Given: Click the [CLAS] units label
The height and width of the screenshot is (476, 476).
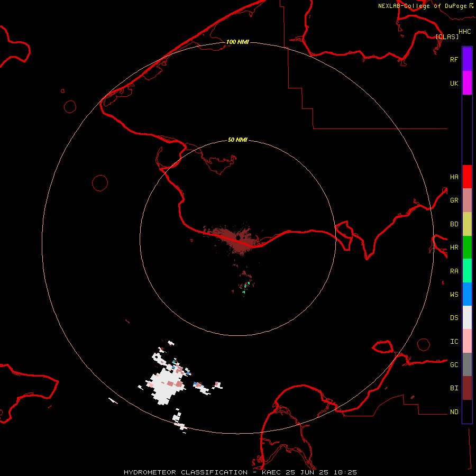Looking at the screenshot, I should point(447,36).
